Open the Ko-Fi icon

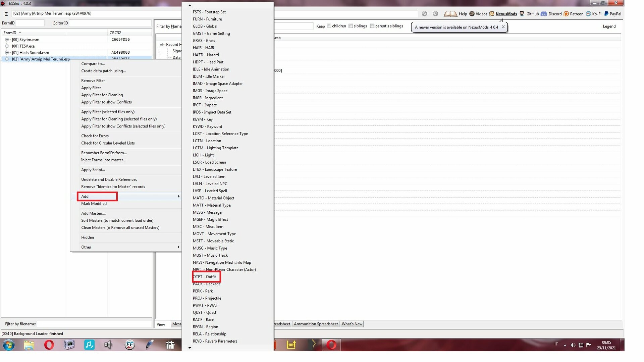point(588,14)
